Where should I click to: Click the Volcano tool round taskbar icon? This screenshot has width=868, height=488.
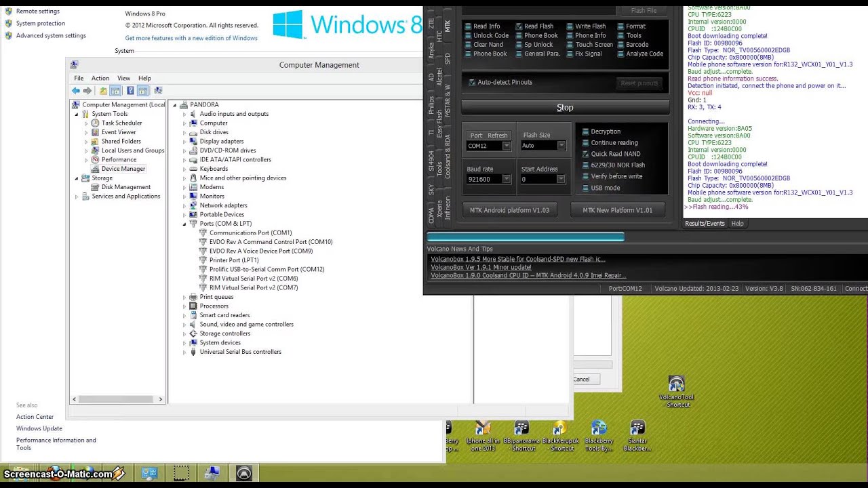point(244,473)
